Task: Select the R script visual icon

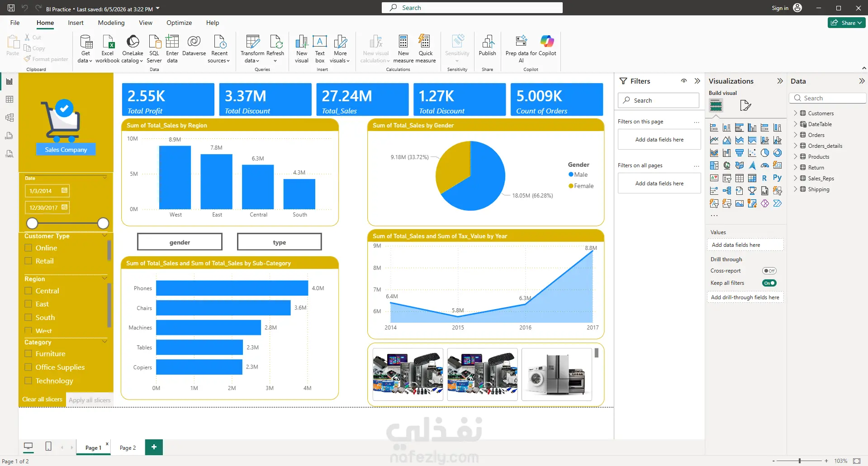Action: (x=764, y=178)
